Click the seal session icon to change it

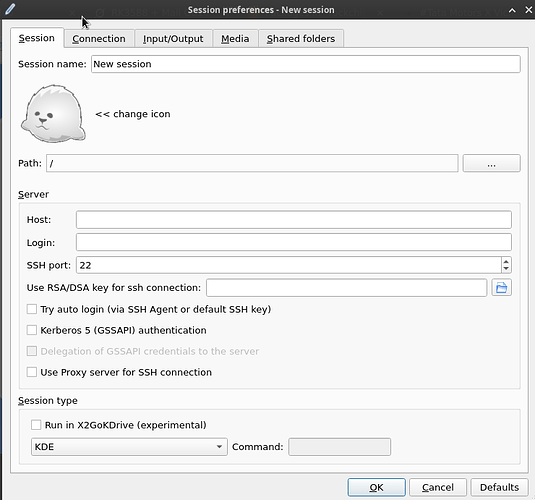[53, 113]
